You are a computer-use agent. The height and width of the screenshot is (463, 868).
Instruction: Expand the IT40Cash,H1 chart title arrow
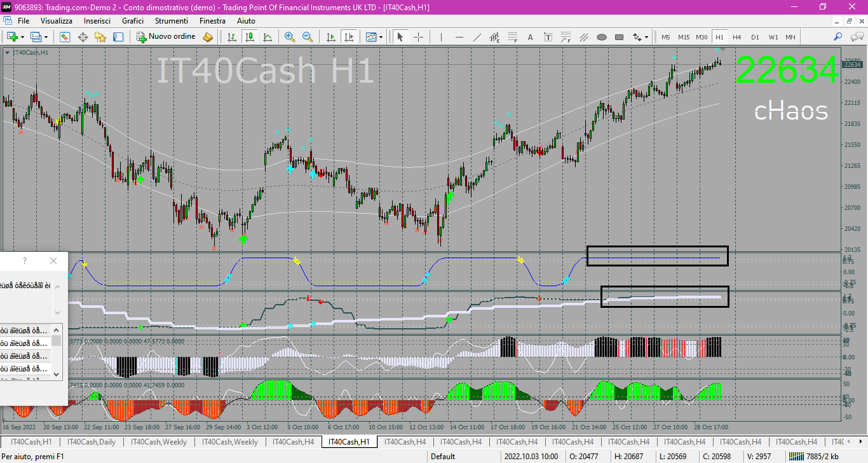pos(7,52)
